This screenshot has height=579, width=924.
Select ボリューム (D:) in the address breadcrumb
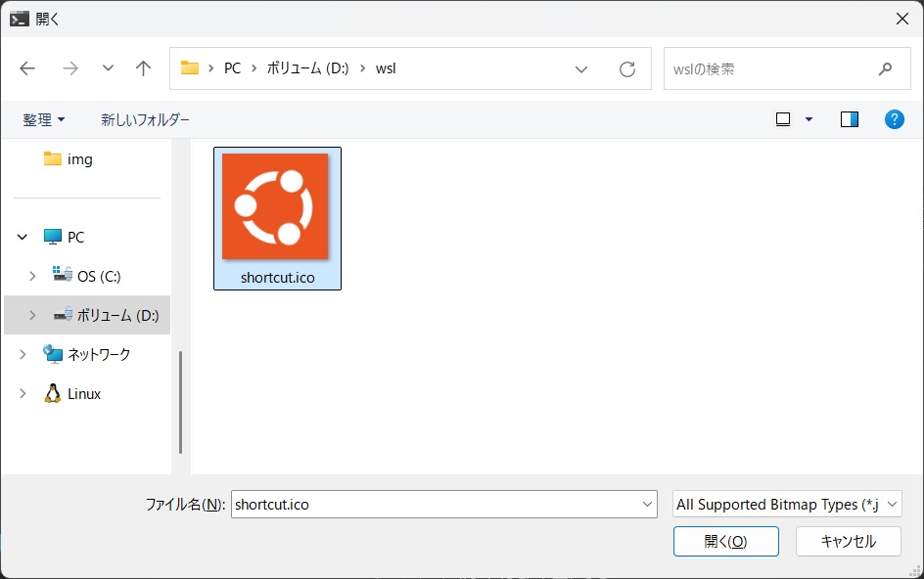pyautogui.click(x=307, y=68)
